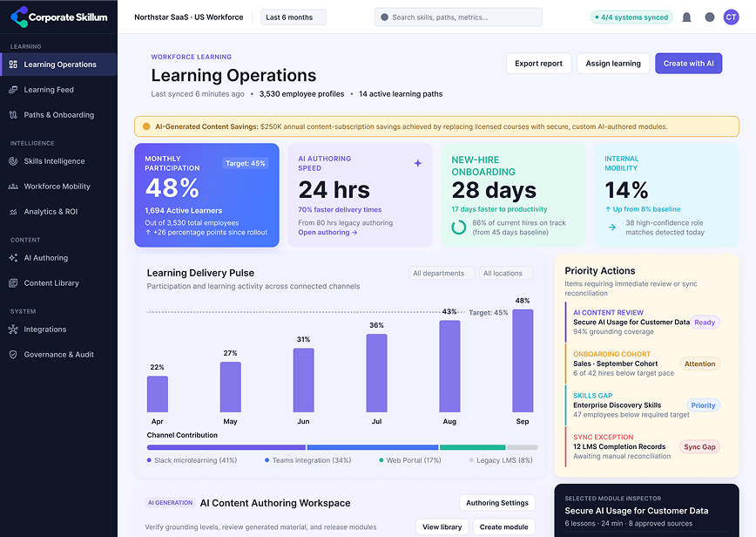Open the Last 6 months date range dropdown

point(294,17)
